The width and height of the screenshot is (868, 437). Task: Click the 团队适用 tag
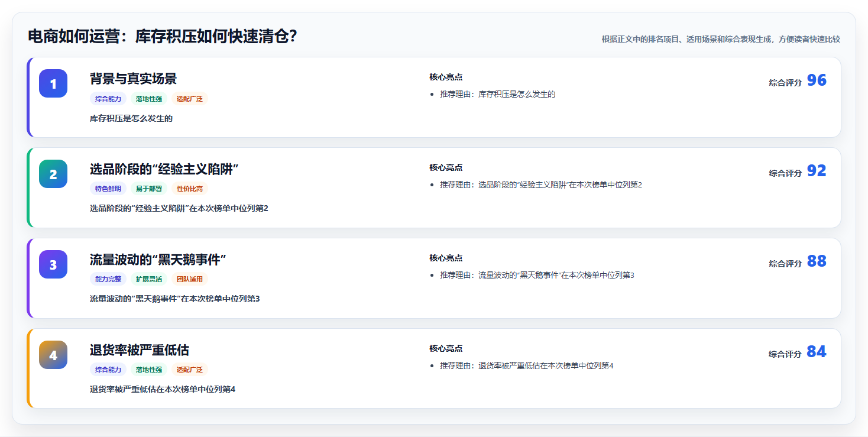[x=190, y=280]
